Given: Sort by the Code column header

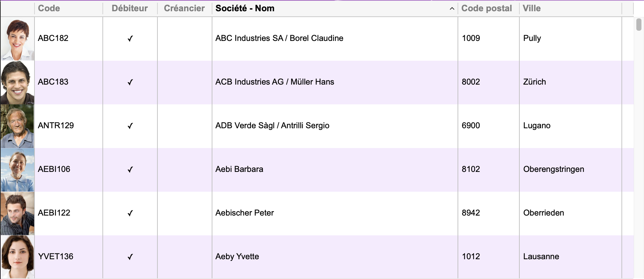Looking at the screenshot, I should [x=49, y=8].
